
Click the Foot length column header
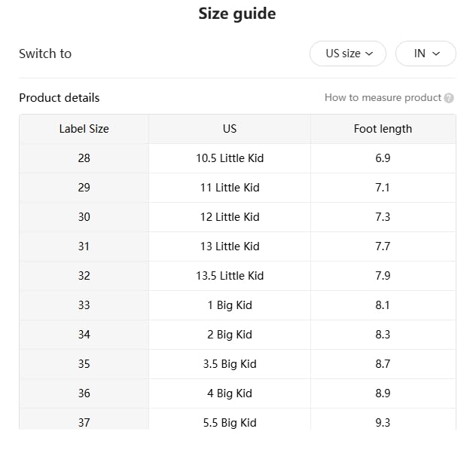[x=383, y=129]
